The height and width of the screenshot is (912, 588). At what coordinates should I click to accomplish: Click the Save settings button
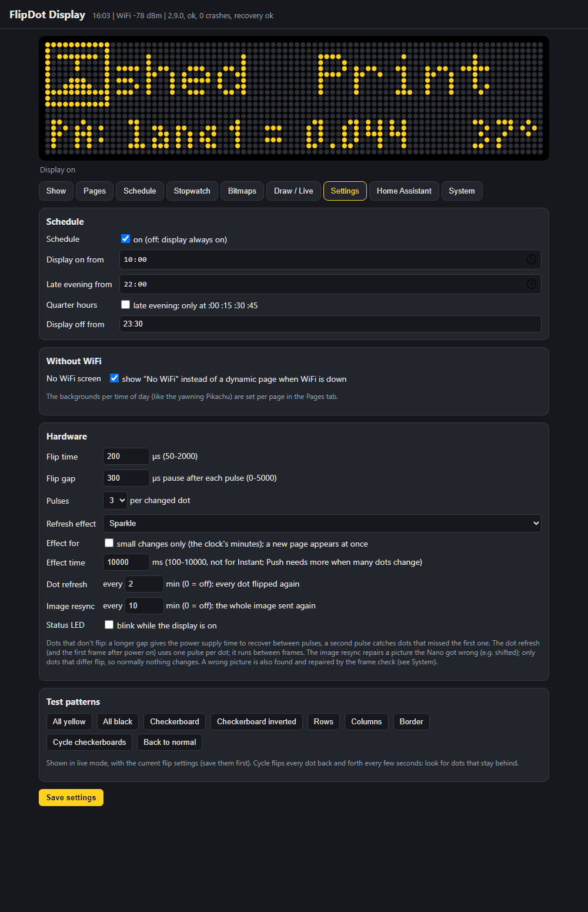(71, 797)
